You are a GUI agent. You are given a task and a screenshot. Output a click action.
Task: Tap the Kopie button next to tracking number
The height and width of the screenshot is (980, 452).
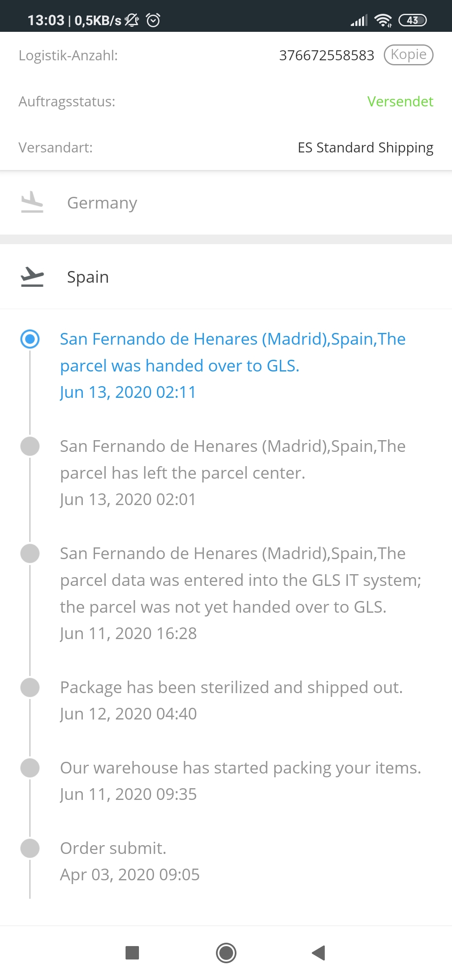(x=408, y=55)
